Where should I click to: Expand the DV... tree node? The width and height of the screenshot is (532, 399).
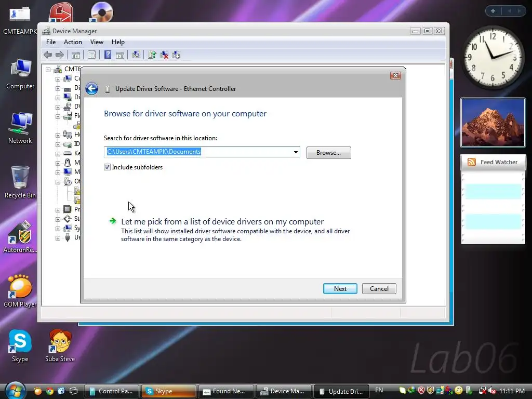58,107
